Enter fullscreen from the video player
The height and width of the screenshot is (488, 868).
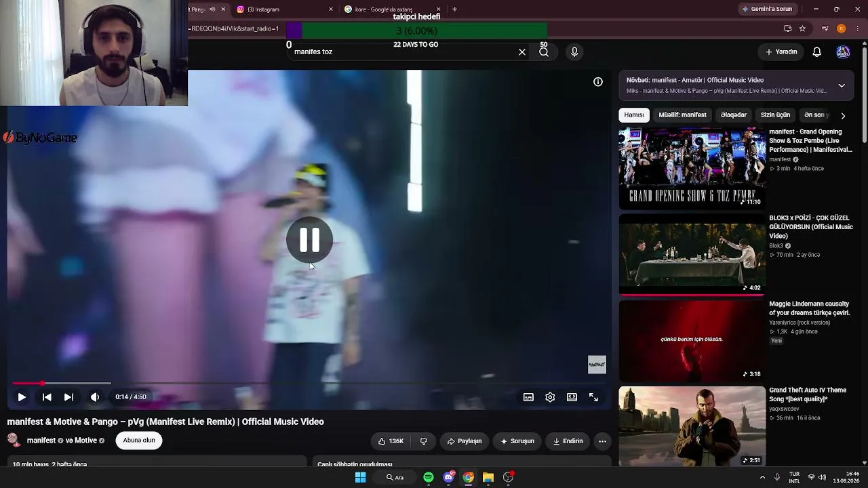tap(593, 397)
